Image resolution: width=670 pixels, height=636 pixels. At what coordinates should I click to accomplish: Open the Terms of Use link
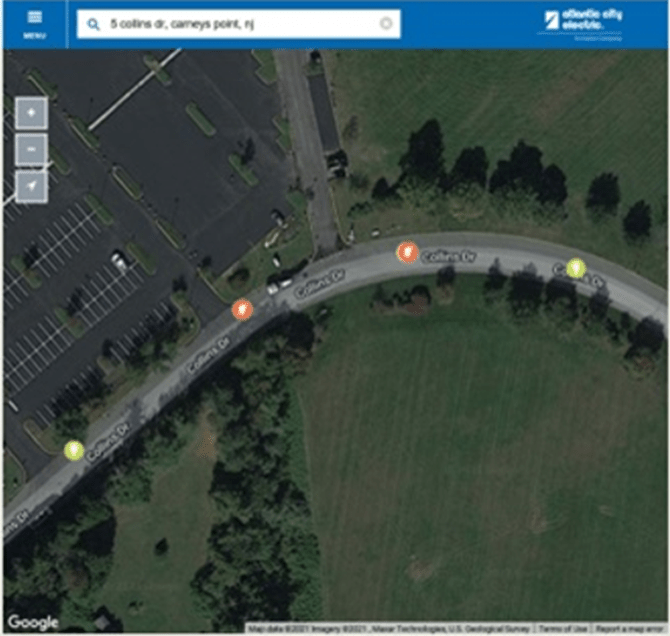[x=562, y=629]
